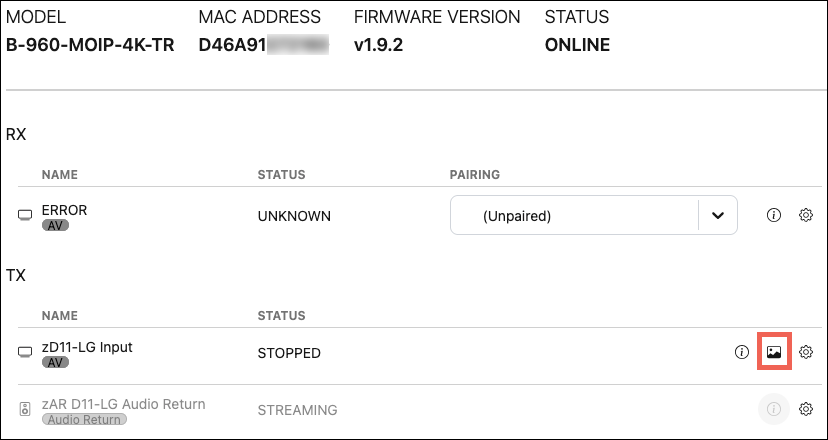Click the display icon beside ERROR
This screenshot has width=828, height=440.
coord(25,216)
